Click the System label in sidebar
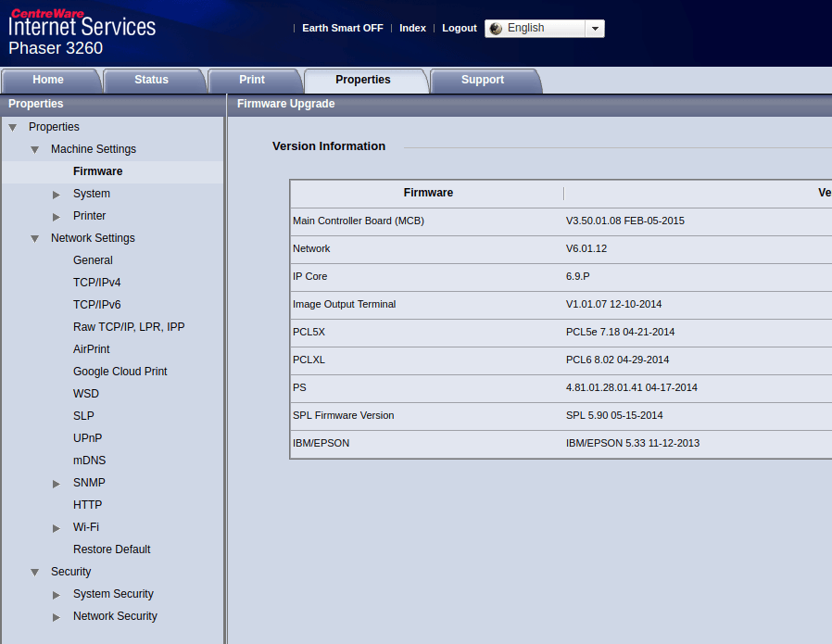The width and height of the screenshot is (832, 644). (x=92, y=194)
